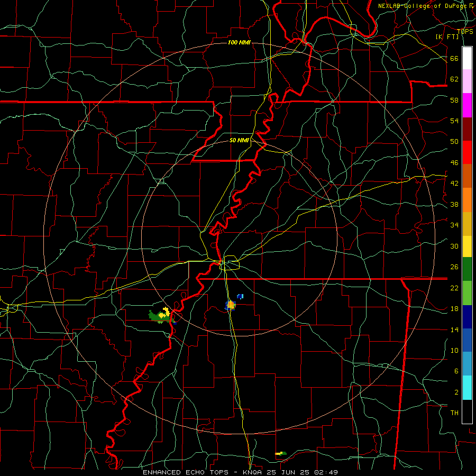This screenshot has height=476, width=476.
Task: Click the legend value 46
Action: click(454, 163)
